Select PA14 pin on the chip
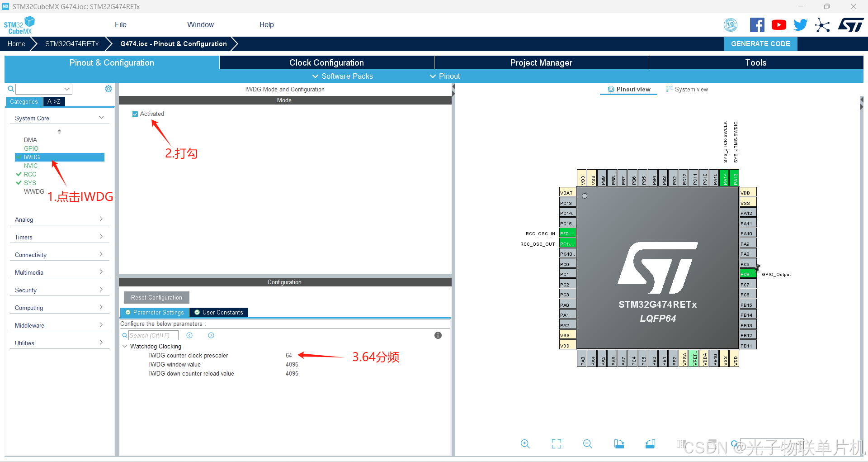The width and height of the screenshot is (868, 462). coord(724,178)
